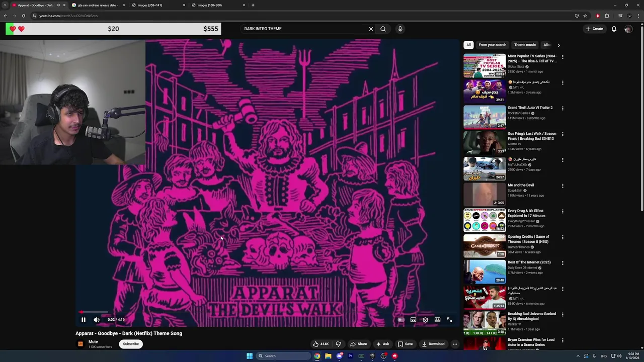Viewport: 644px width, 362px height.
Task: Open options menu for Grand Theft Auto VI
Action: click(x=562, y=108)
